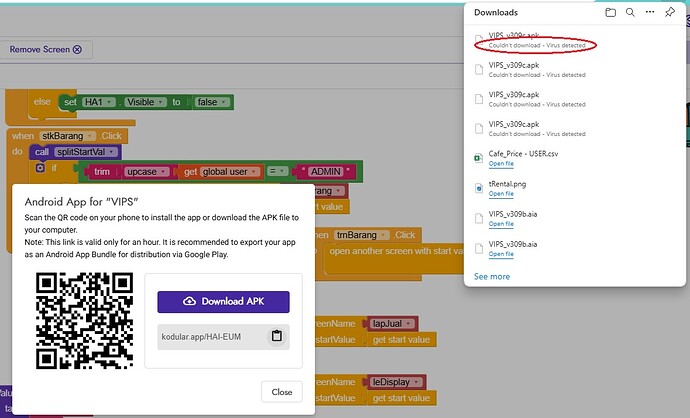Open the second VIPS_v309b.aia file link

click(501, 254)
